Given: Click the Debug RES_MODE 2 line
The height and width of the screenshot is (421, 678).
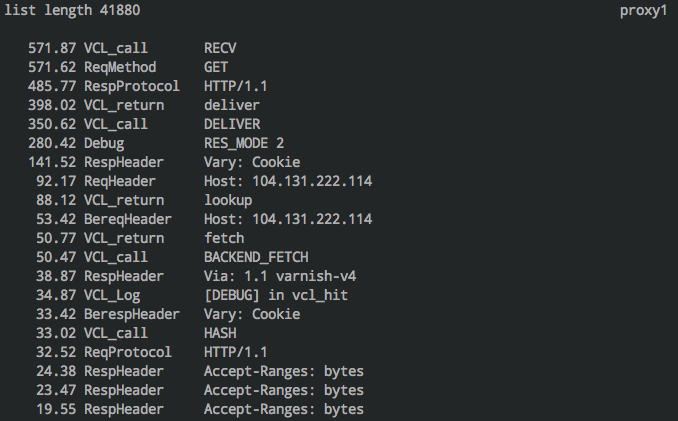Looking at the screenshot, I should (150, 143).
